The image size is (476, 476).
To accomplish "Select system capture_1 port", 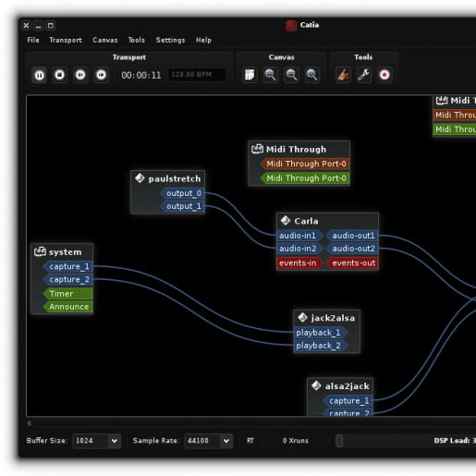I will [67, 266].
